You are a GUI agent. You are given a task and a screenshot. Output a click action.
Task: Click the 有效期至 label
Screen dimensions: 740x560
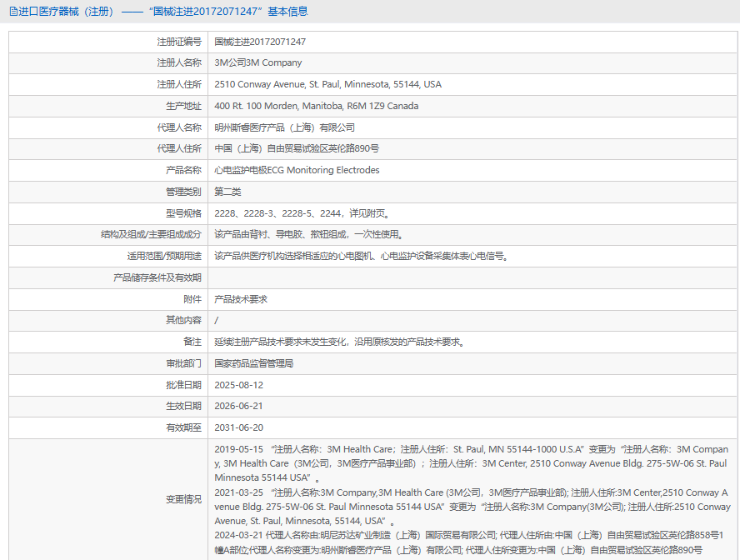click(x=183, y=427)
